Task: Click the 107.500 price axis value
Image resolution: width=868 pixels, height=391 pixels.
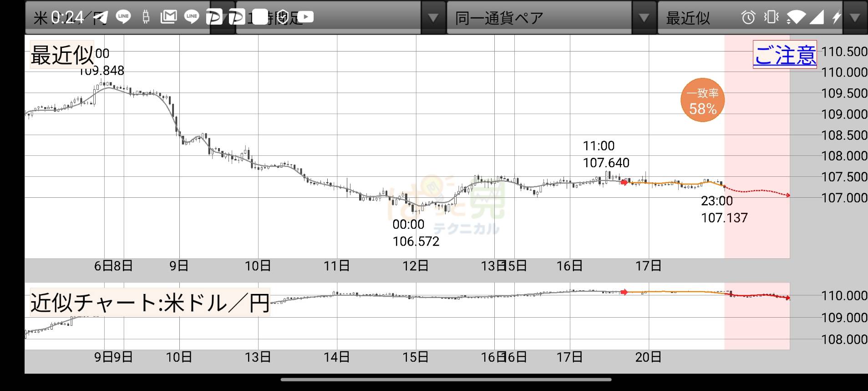Action: [x=844, y=177]
